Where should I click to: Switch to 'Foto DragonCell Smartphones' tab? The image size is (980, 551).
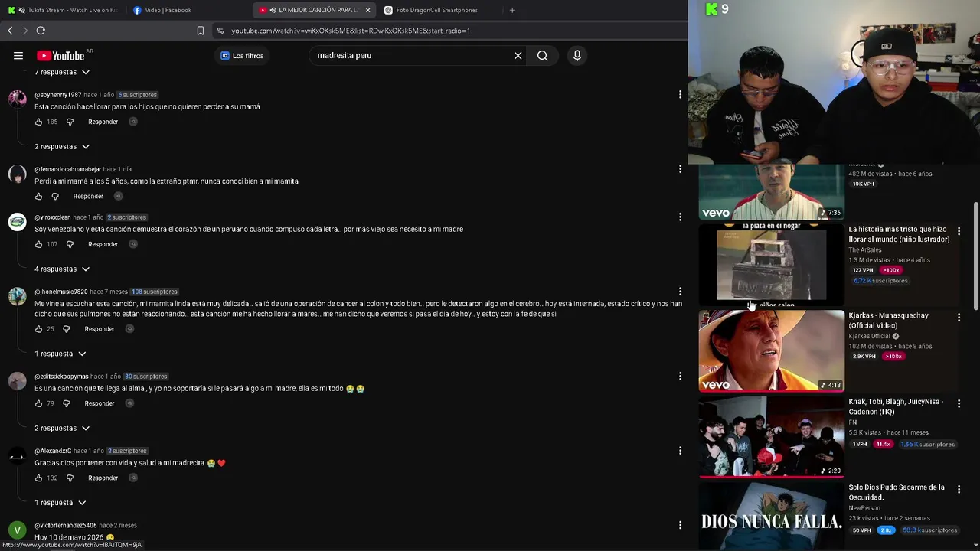pos(439,10)
